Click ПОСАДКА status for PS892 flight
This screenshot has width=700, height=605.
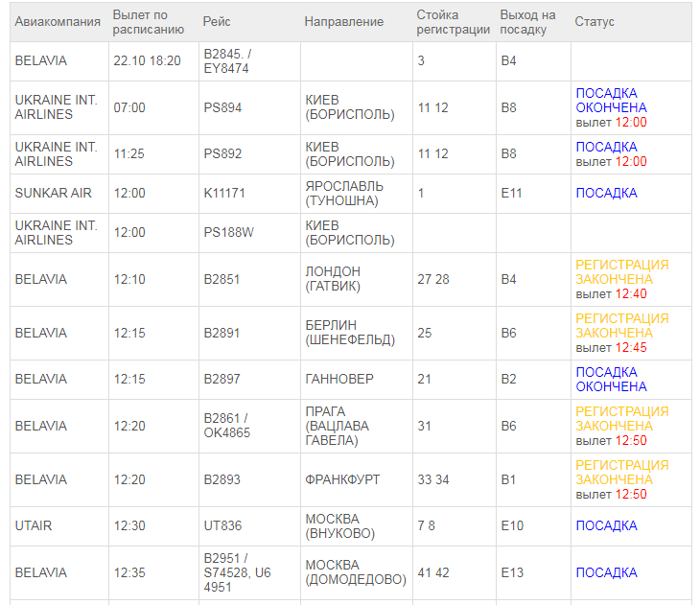coord(606,147)
